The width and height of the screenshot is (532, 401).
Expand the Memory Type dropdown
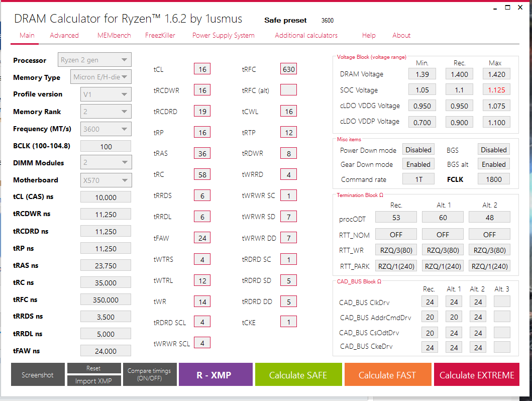tap(101, 77)
